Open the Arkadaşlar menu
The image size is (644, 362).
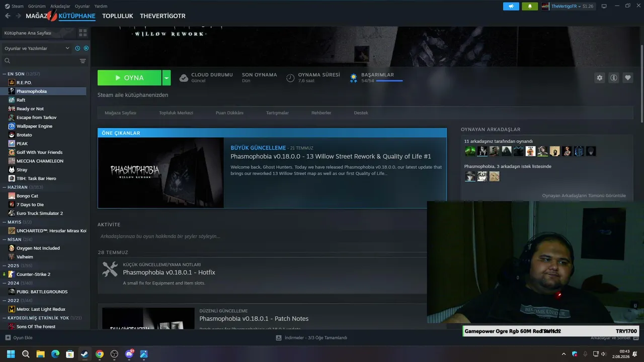tap(60, 6)
